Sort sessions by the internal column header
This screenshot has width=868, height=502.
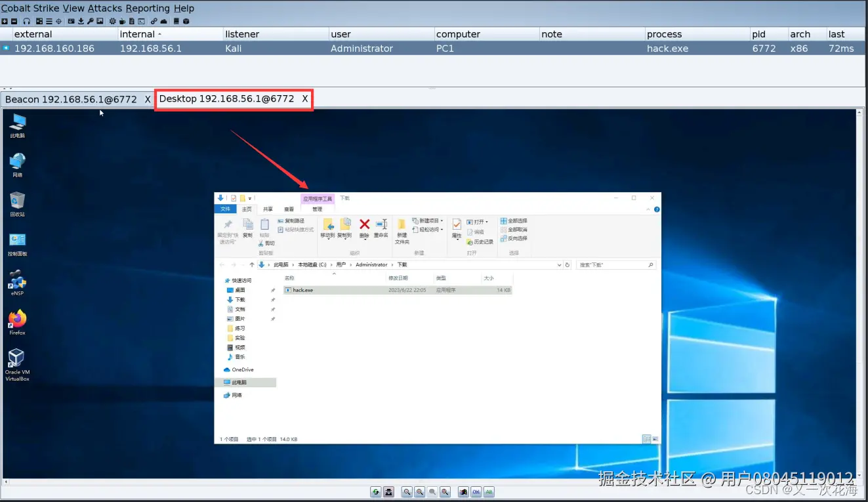click(170, 34)
